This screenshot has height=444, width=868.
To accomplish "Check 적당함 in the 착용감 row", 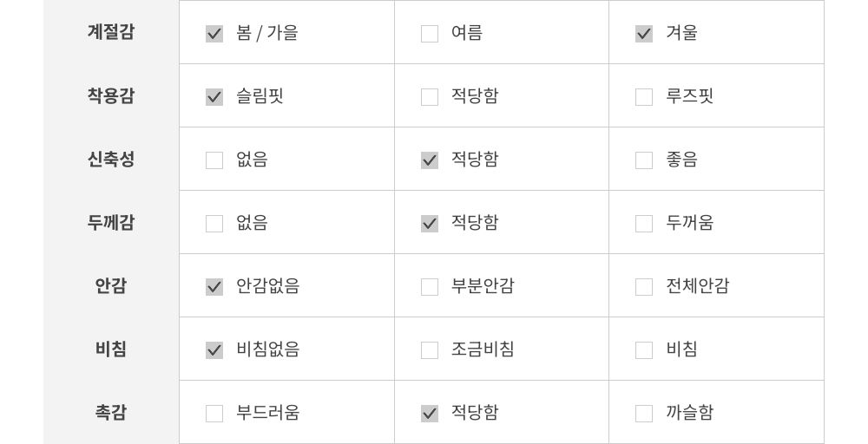I will 430,97.
